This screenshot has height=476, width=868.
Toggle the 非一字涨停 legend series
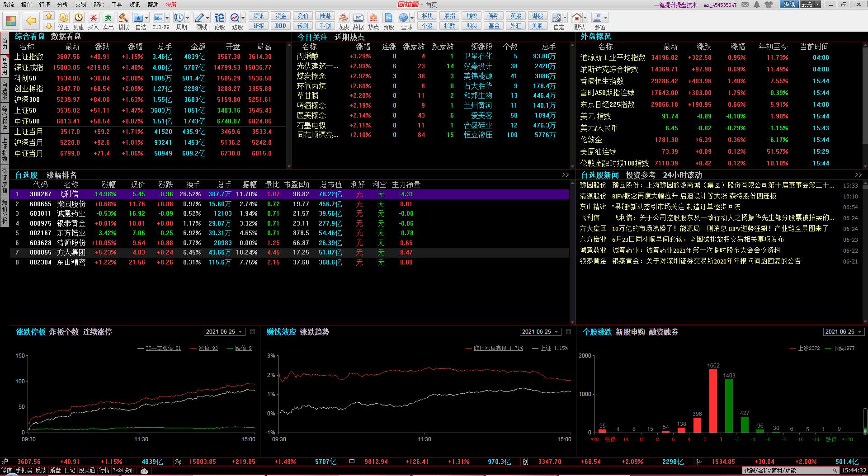click(x=163, y=348)
